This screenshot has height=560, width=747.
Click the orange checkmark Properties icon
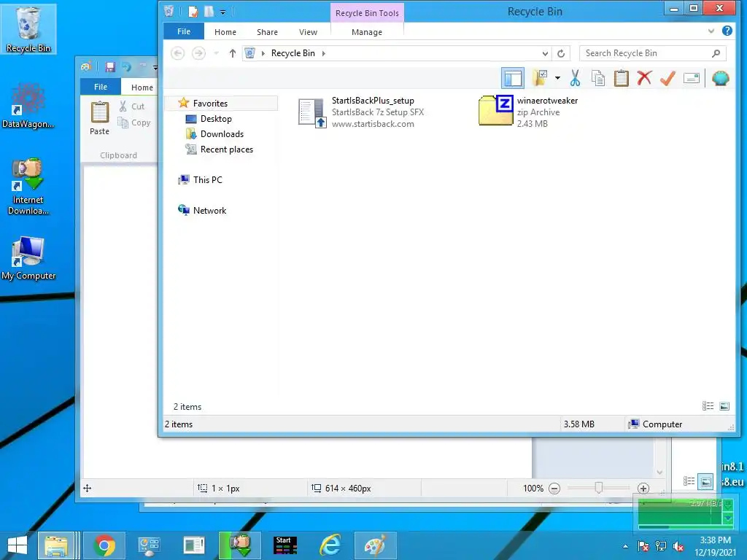pyautogui.click(x=667, y=78)
